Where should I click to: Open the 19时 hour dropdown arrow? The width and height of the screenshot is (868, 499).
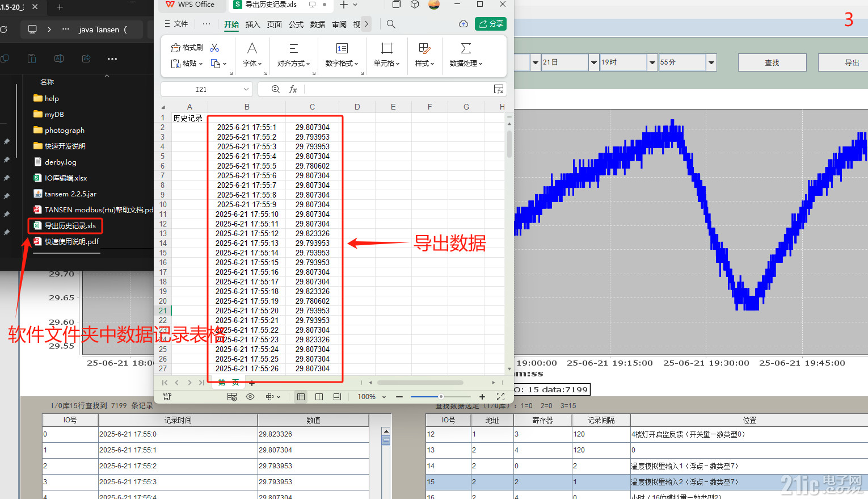point(652,62)
